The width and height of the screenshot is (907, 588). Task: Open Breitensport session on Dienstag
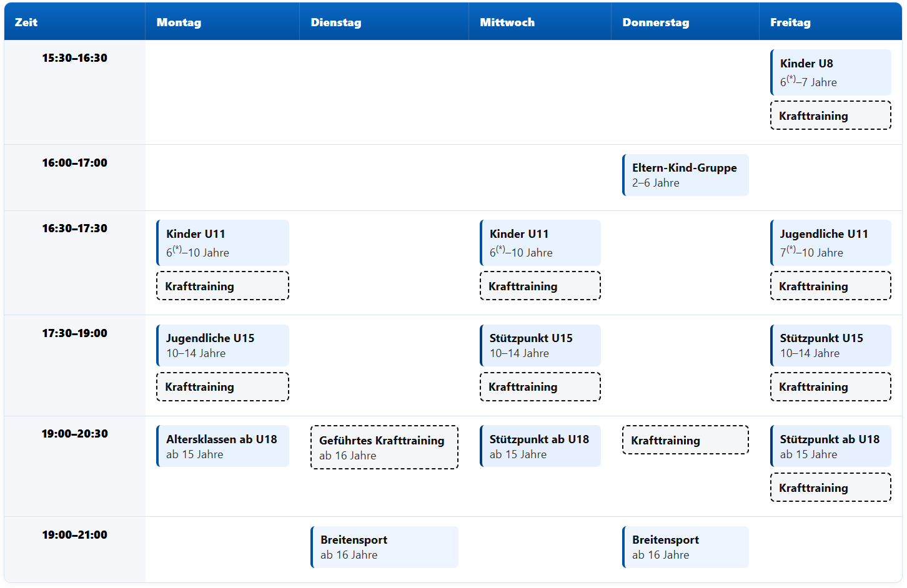[x=384, y=547]
